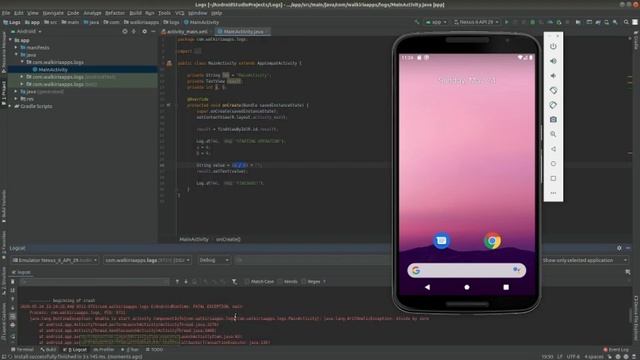The height and width of the screenshot is (360, 640).
Task: Hide the Project panel with minus icon
Action: click(x=153, y=31)
